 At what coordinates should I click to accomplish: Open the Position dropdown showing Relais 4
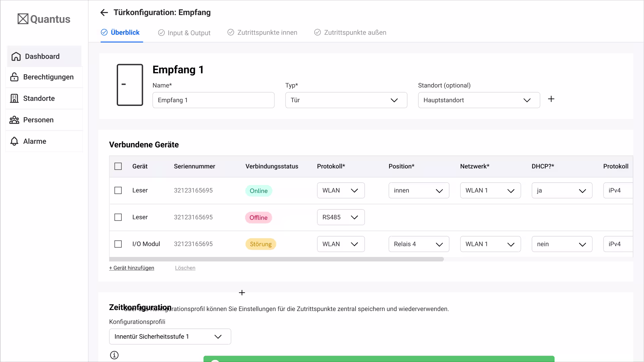tap(419, 244)
